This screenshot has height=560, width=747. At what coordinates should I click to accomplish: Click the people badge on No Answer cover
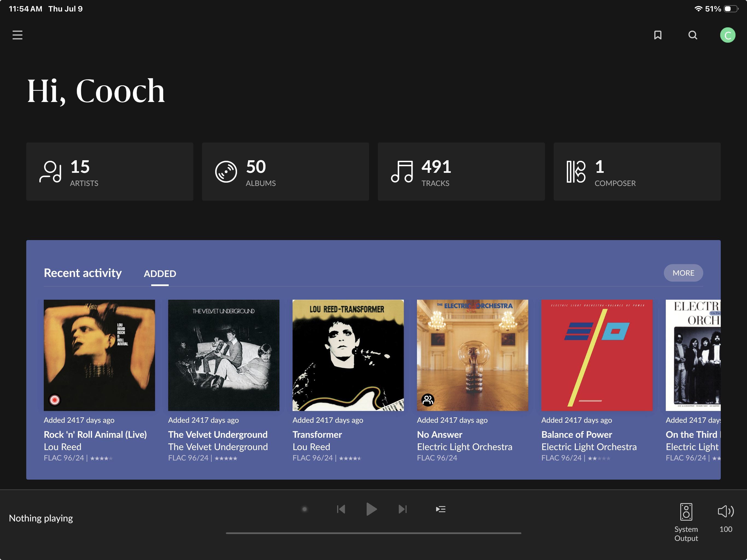[x=428, y=400]
